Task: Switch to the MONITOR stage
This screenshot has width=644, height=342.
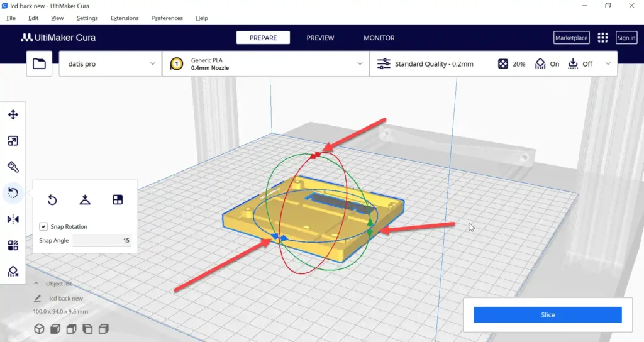Action: click(x=379, y=38)
